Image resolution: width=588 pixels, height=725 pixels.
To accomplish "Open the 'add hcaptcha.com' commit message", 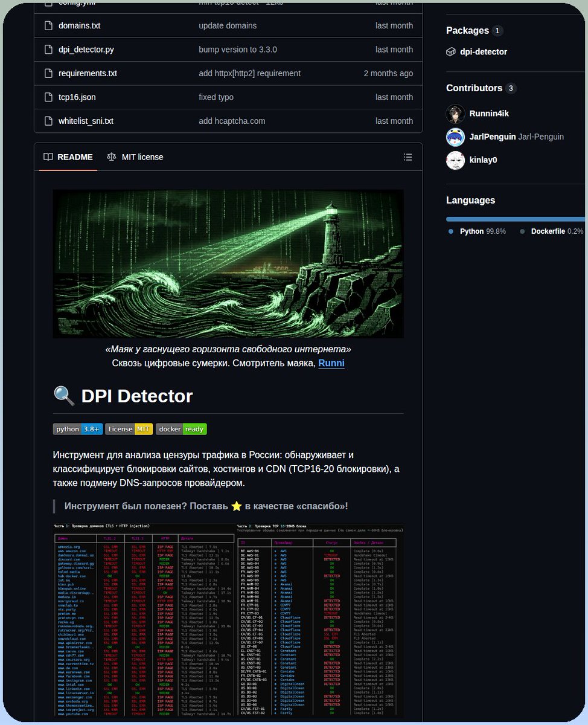I will click(232, 121).
